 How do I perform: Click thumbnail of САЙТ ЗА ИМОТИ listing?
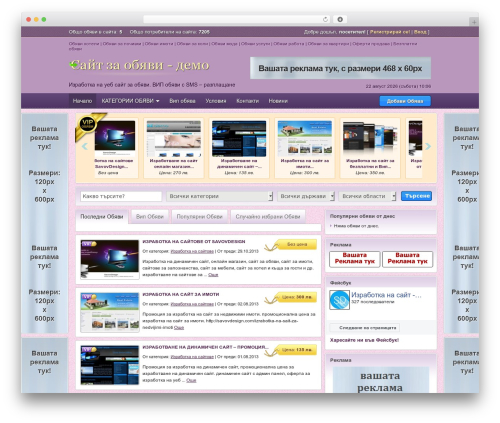point(110,312)
